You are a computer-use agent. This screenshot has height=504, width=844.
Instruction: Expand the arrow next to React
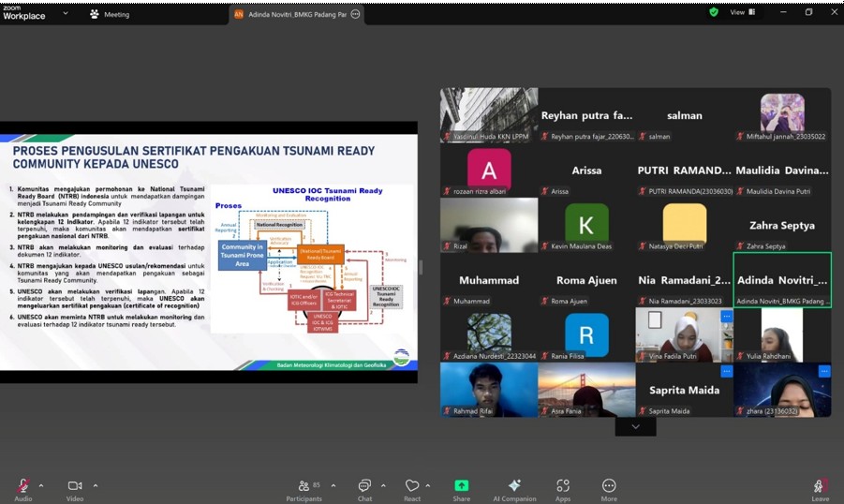point(428,485)
